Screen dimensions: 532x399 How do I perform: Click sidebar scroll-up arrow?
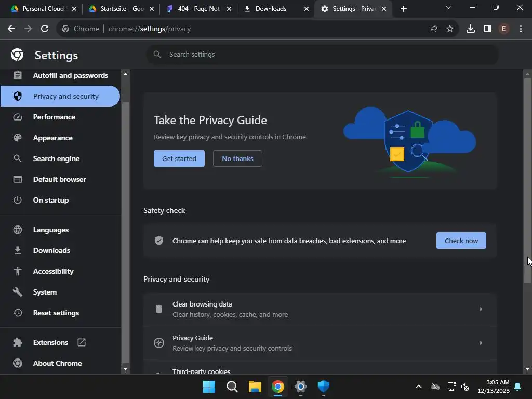pyautogui.click(x=125, y=74)
